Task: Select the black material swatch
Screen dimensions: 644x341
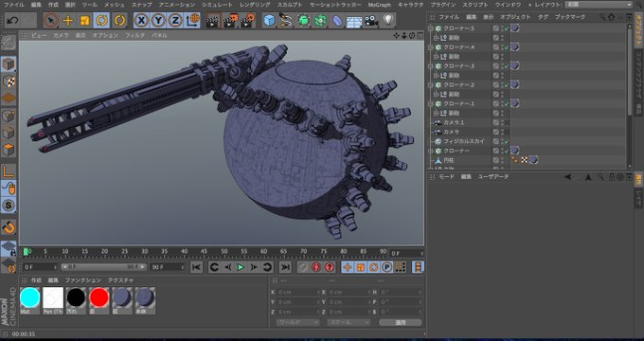Action: [x=76, y=298]
